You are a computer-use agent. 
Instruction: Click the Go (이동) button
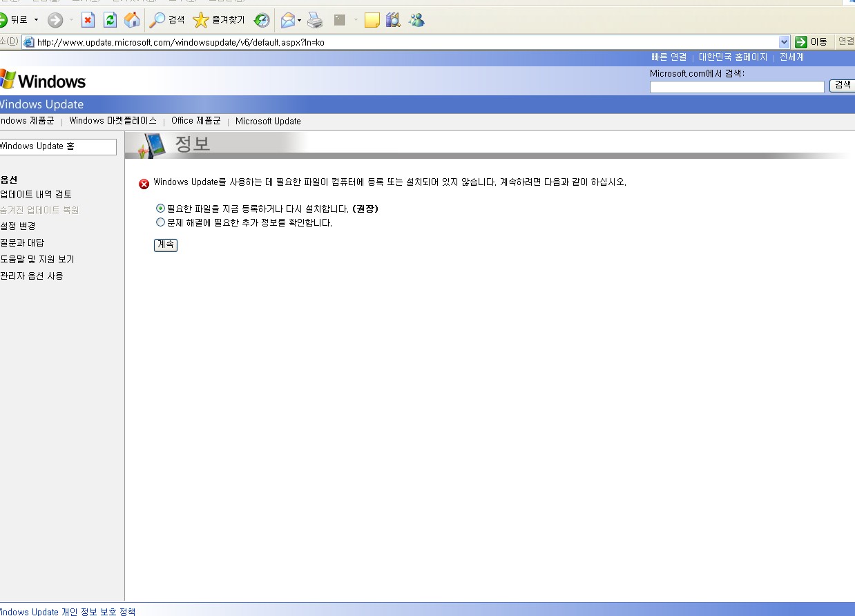(x=811, y=42)
